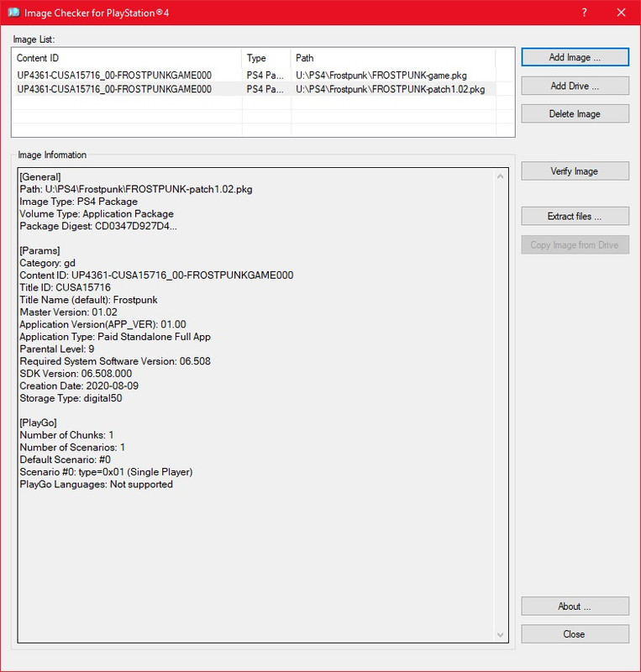Viewport: 641px width, 672px height.
Task: Click the Number of Scenarios: 1 line
Action: (x=72, y=448)
